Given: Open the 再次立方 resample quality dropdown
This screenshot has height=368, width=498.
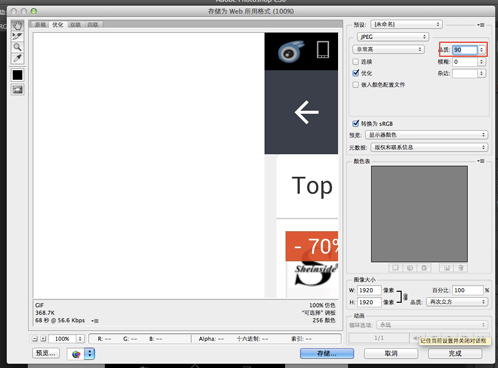Looking at the screenshot, I should tap(457, 302).
